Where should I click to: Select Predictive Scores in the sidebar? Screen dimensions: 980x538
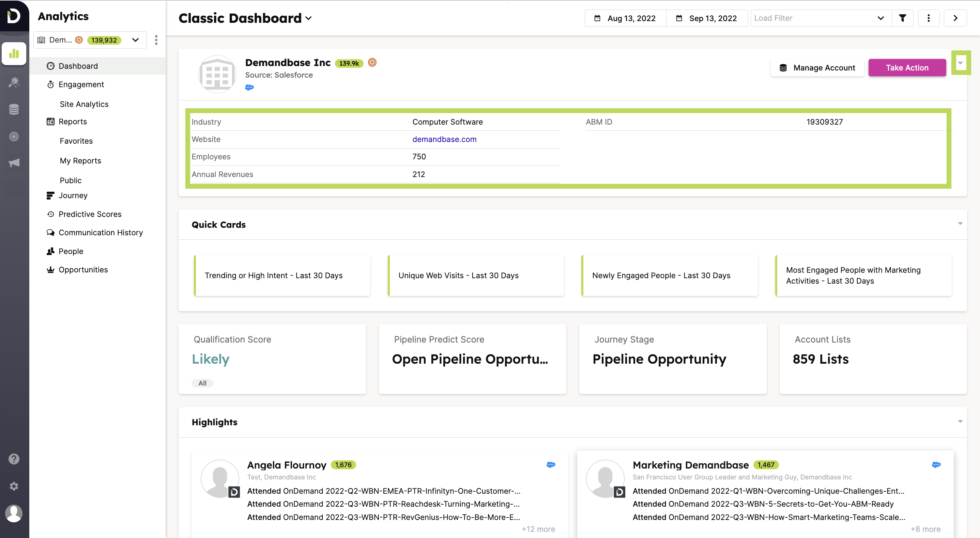90,214
